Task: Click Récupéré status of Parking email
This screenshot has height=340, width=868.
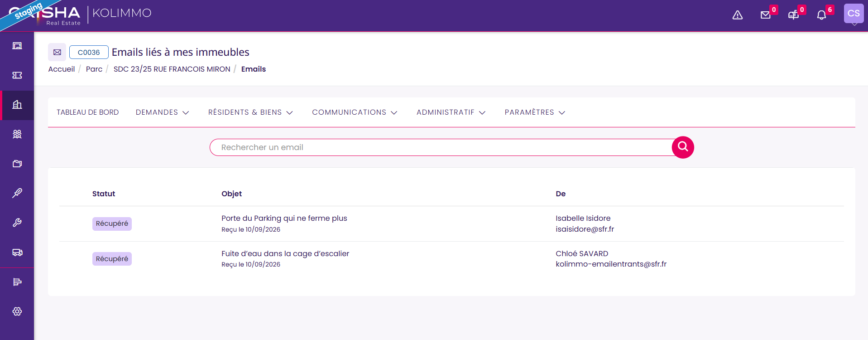Action: click(x=112, y=223)
